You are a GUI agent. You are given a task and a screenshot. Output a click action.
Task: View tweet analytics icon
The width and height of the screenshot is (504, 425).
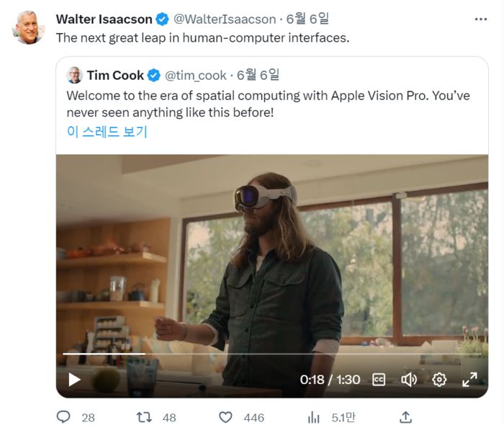pos(314,417)
